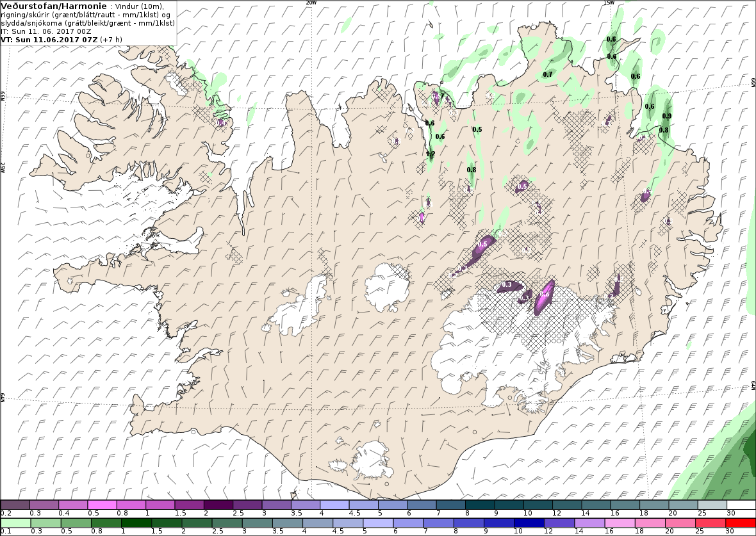Click the '25' number under the bottom legend
The height and width of the screenshot is (536, 756).
[700, 531]
